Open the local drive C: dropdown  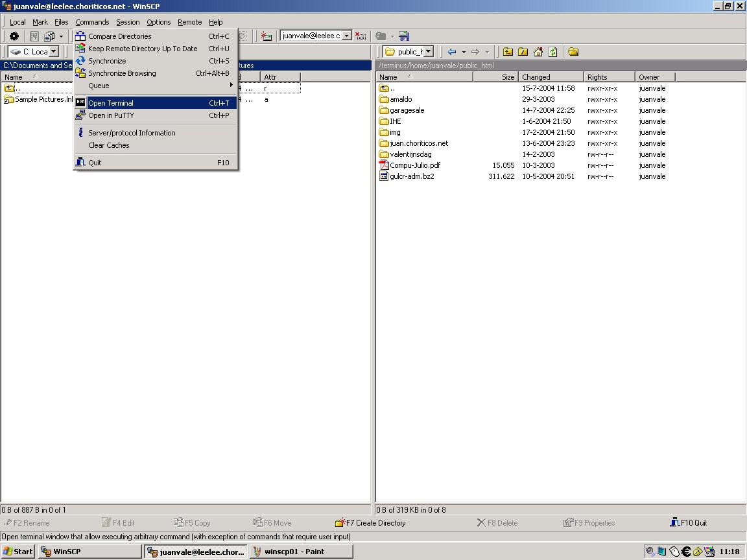54,51
